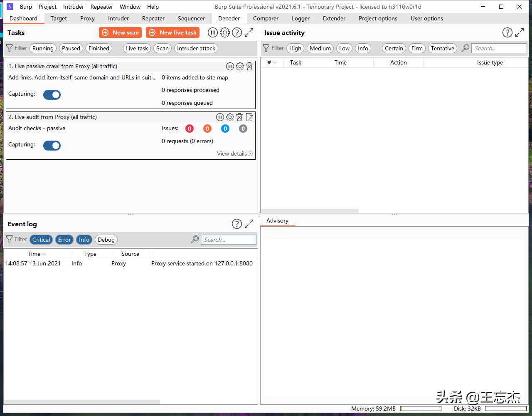This screenshot has width=532, height=416.
Task: Click the Tasks filter funnel icon
Action: [x=9, y=48]
